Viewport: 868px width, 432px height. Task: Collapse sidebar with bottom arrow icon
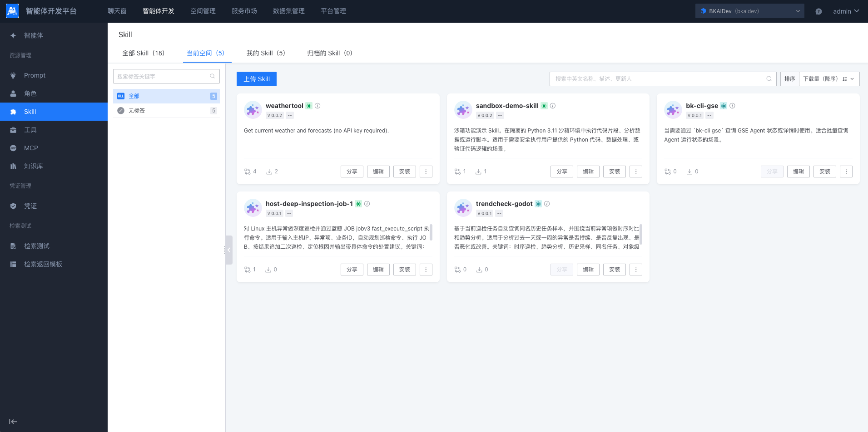(x=13, y=422)
